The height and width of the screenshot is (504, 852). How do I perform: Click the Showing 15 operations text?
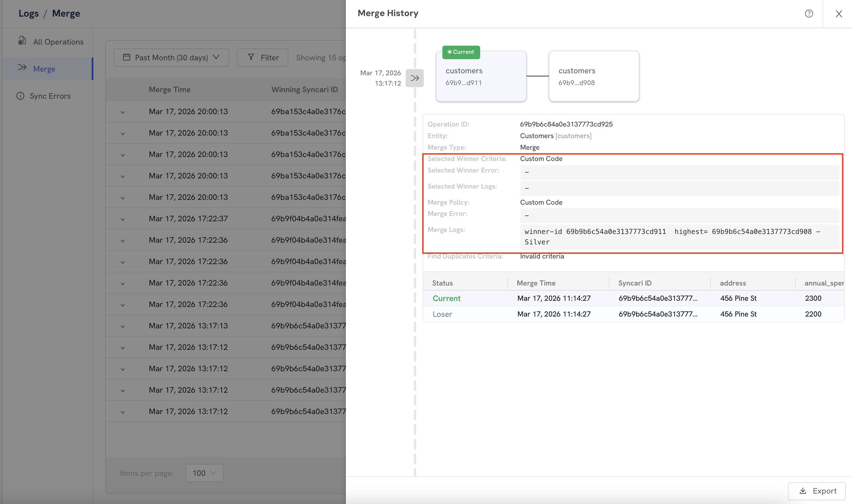click(x=321, y=58)
